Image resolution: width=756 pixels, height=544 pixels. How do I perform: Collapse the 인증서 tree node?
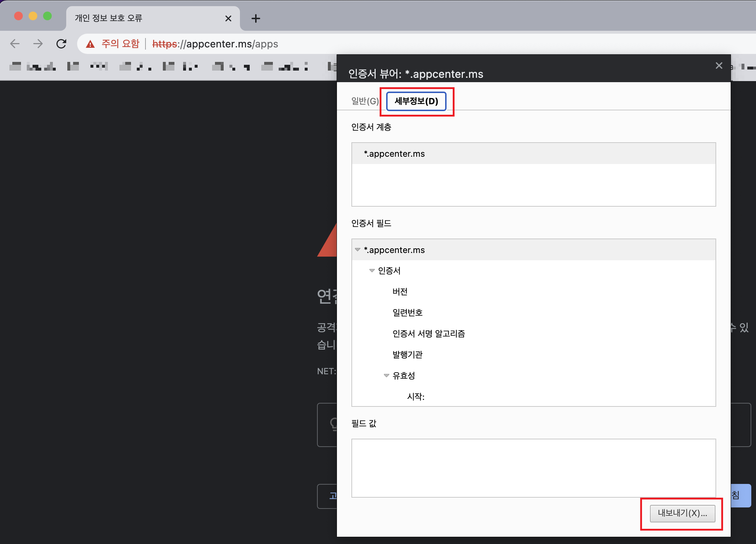click(x=372, y=271)
